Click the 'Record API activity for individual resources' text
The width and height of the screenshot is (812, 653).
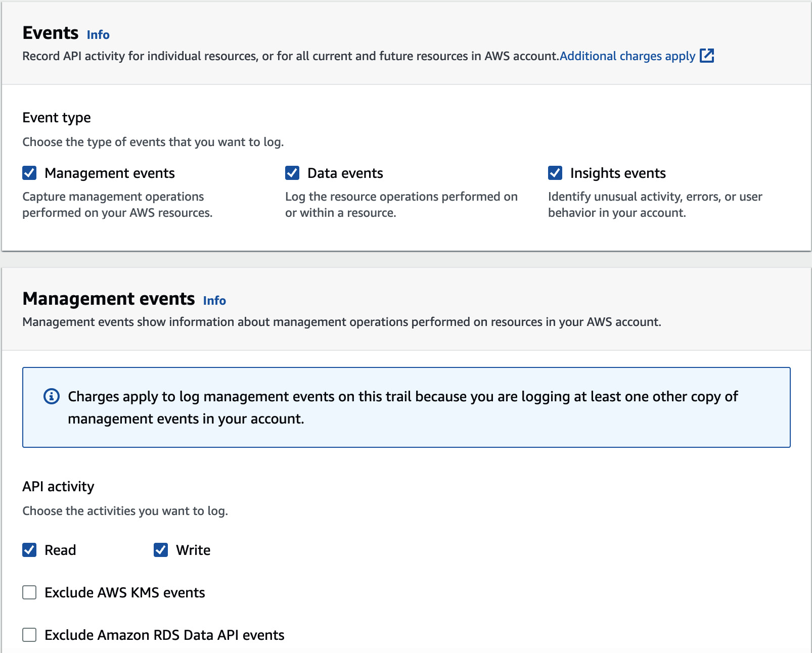point(291,56)
